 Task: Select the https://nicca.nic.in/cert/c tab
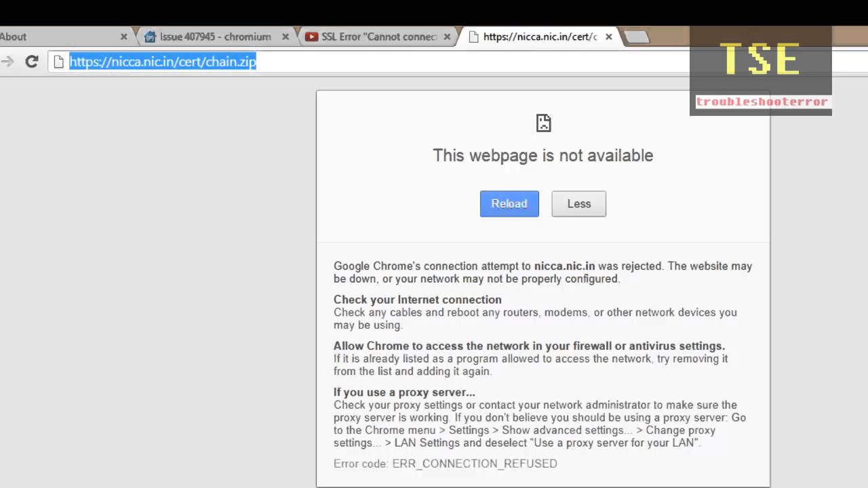coord(540,37)
